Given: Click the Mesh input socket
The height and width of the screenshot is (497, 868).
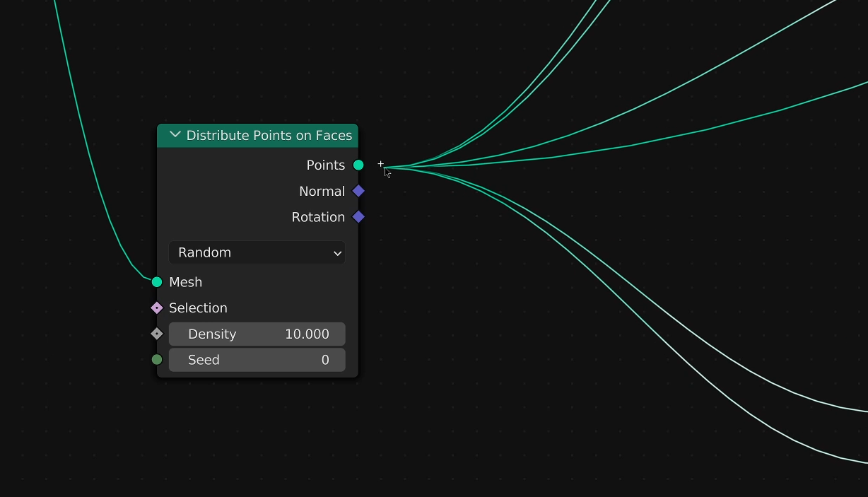Looking at the screenshot, I should pos(157,282).
